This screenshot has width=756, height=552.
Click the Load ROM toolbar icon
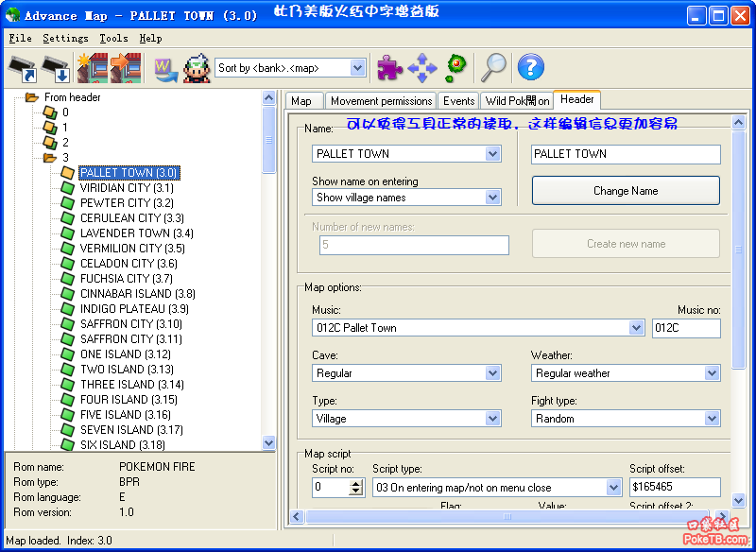(x=23, y=68)
